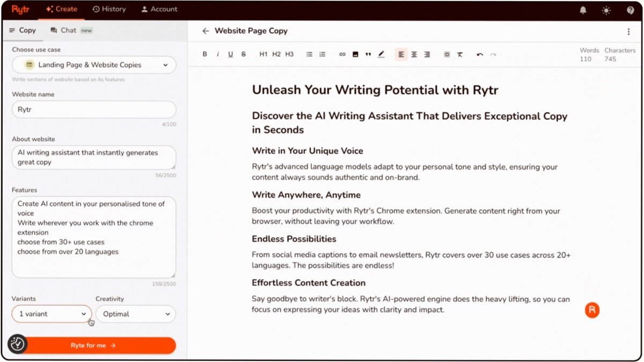This screenshot has width=644, height=362.
Task: Redo the last edit
Action: 493,54
